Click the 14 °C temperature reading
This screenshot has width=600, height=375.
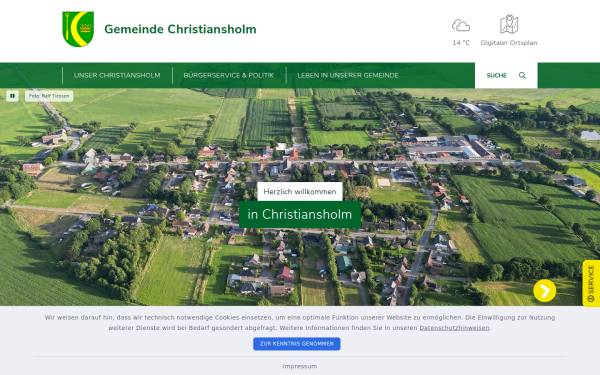click(x=461, y=43)
